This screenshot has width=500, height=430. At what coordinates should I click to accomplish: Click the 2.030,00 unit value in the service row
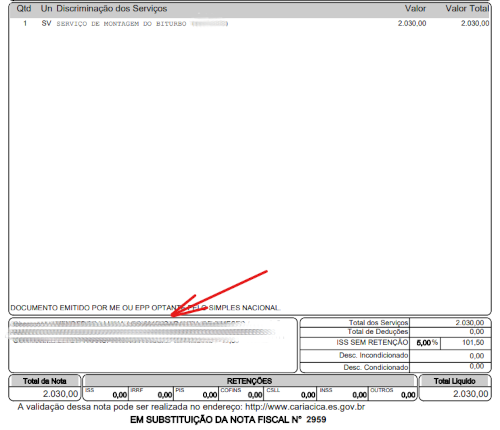[x=412, y=23]
